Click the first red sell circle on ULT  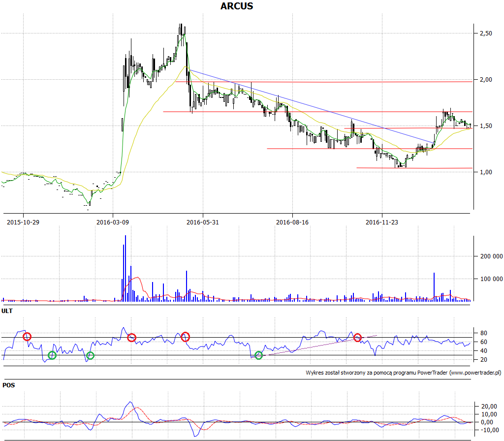point(27,337)
